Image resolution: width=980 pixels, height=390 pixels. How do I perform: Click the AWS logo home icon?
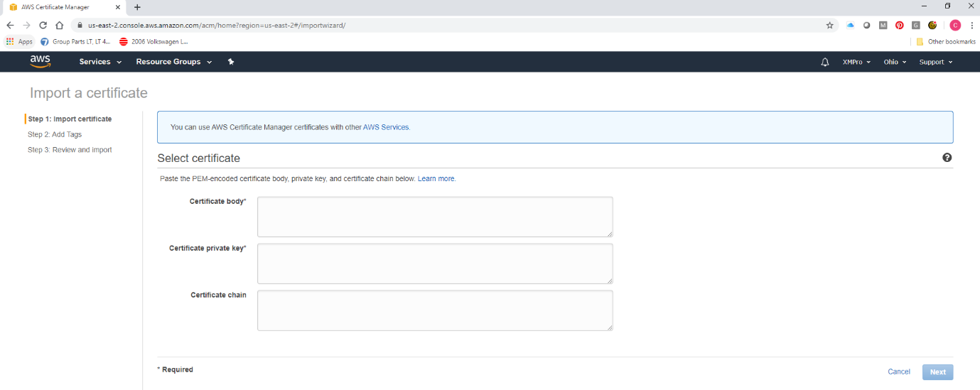[41, 62]
